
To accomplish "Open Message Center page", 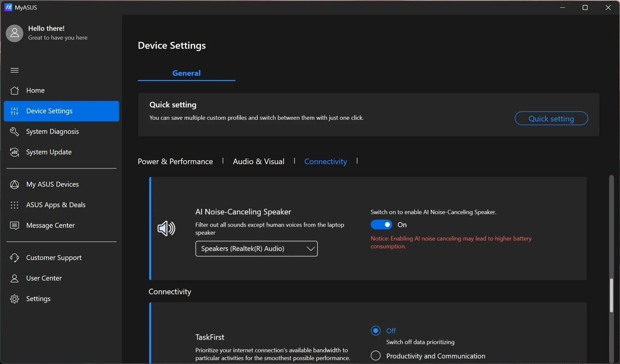I will pyautogui.click(x=61, y=225).
